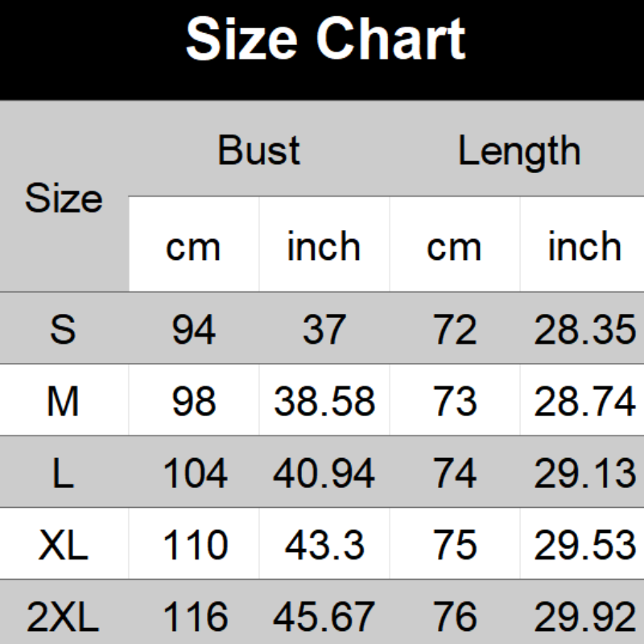This screenshot has width=644, height=644.
Task: Click the Size header cell
Action: (x=64, y=198)
